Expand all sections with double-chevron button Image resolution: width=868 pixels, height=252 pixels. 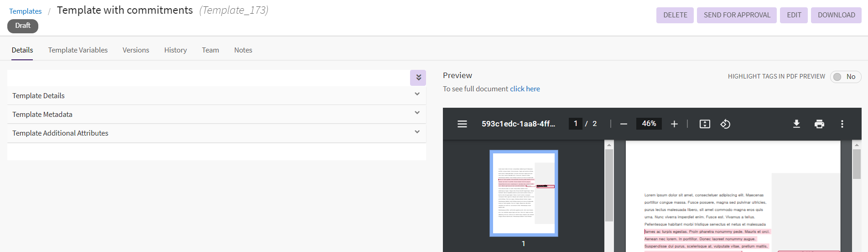pos(418,78)
